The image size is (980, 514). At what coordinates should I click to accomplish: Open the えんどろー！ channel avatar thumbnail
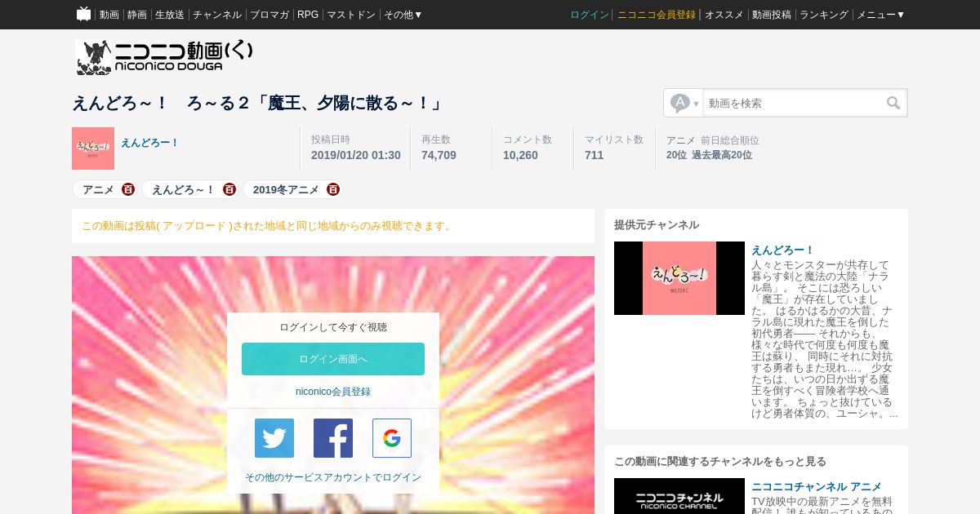[x=93, y=148]
